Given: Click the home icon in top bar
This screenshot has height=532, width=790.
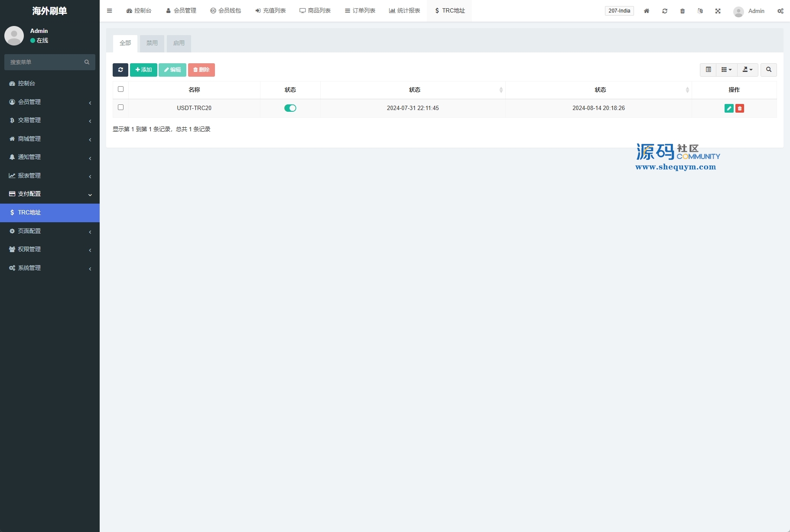Looking at the screenshot, I should [646, 11].
